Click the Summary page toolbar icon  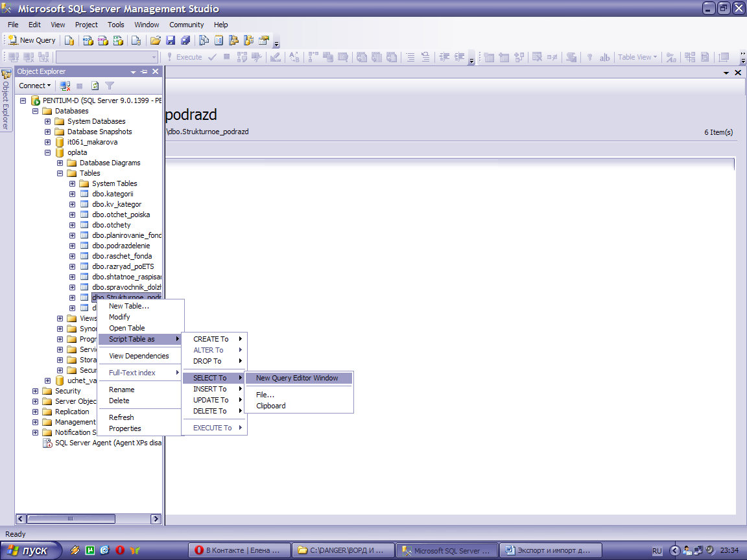point(219,40)
